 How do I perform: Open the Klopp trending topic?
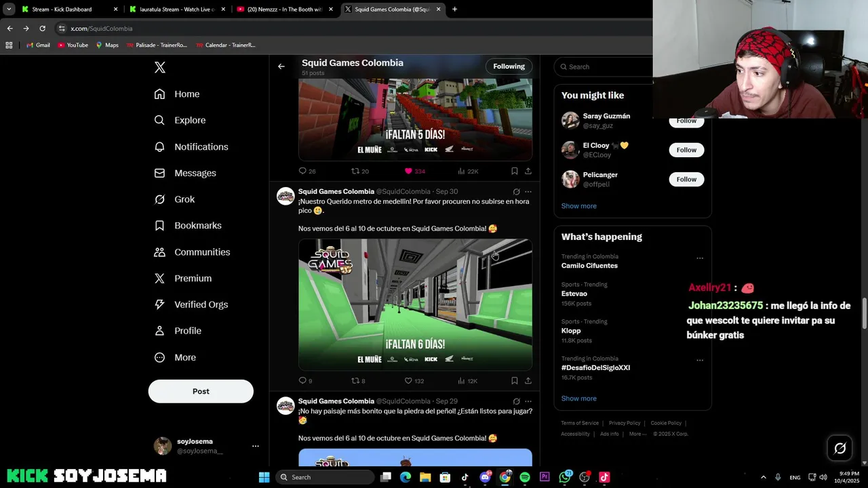point(571,331)
